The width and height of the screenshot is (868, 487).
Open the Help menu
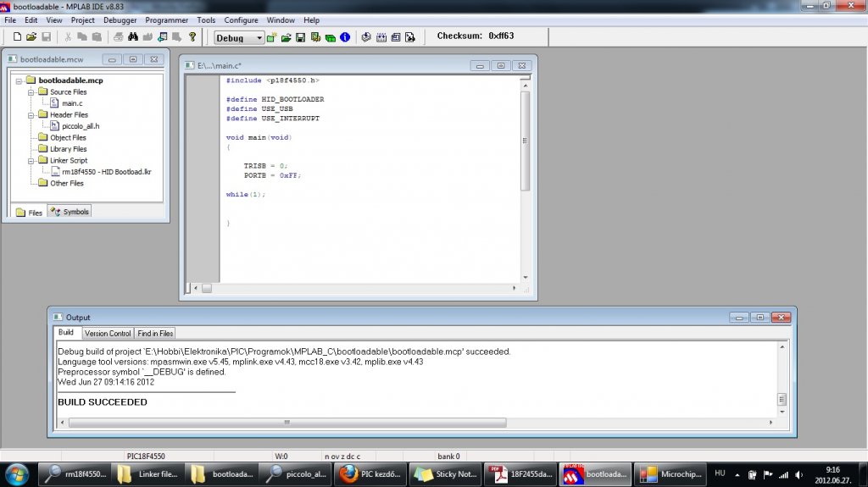[x=311, y=20]
